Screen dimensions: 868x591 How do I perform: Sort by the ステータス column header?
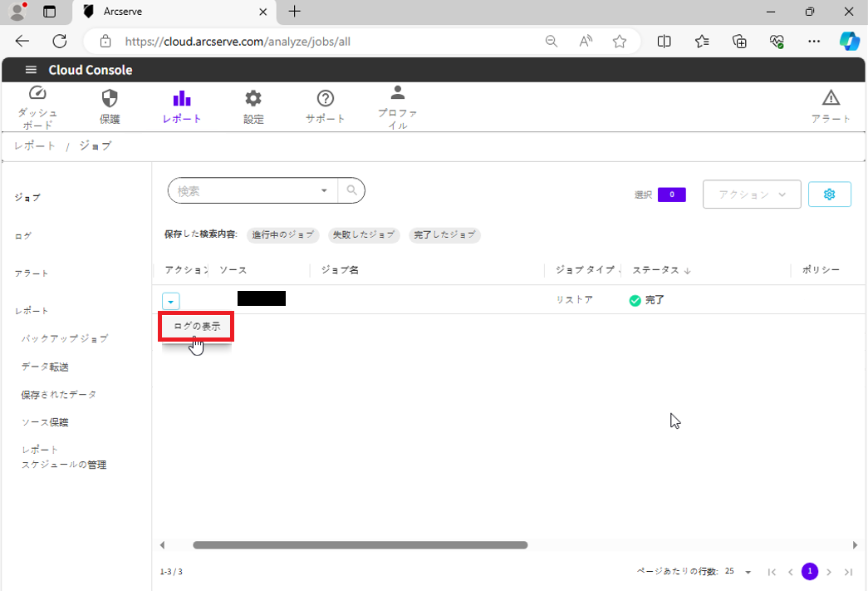coord(656,270)
